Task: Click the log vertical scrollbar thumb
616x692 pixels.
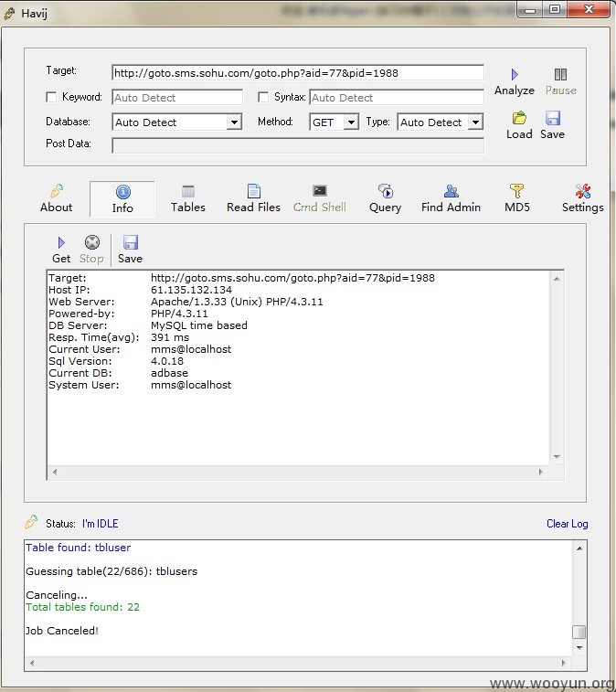Action: click(579, 632)
